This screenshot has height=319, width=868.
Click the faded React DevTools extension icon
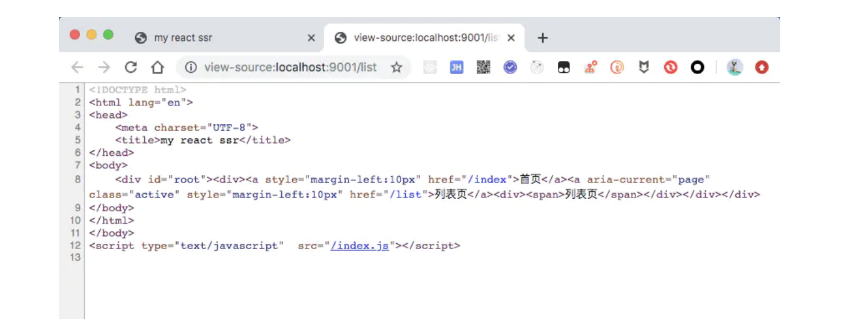pos(537,67)
